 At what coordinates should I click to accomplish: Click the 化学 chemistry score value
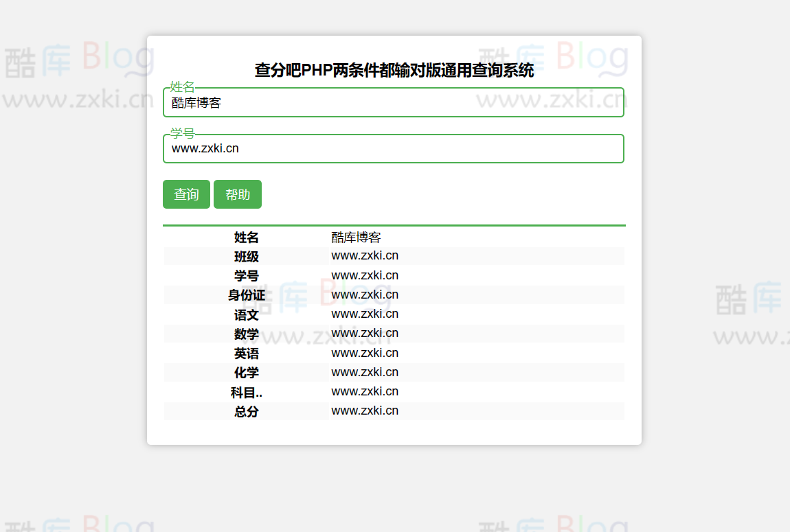(364, 371)
